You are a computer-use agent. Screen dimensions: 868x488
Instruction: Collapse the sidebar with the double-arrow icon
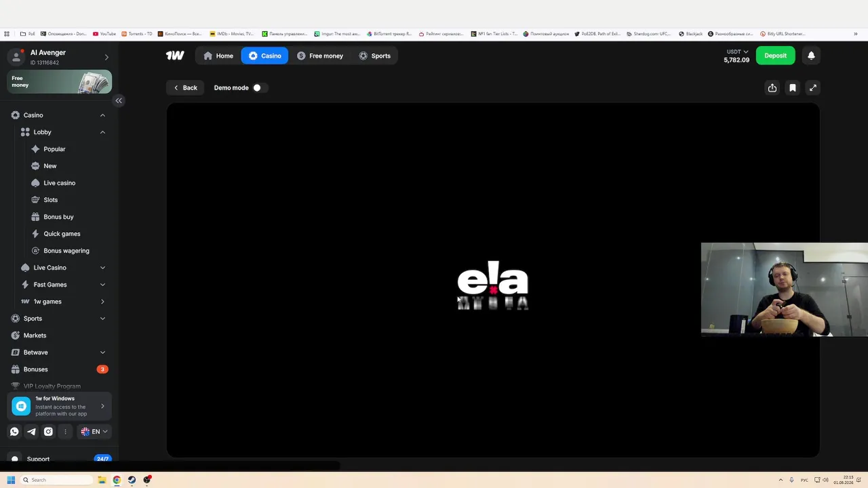(x=119, y=100)
